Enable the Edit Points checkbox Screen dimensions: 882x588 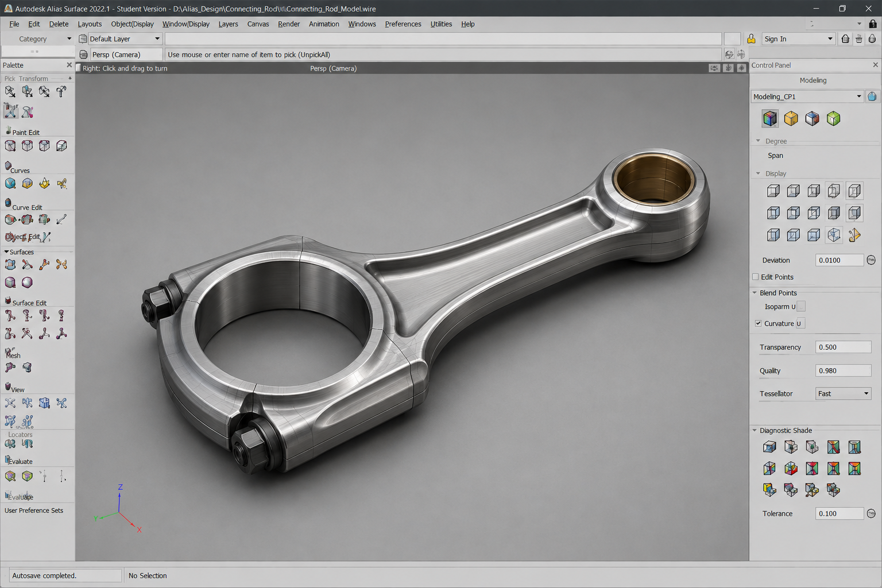[x=756, y=277]
